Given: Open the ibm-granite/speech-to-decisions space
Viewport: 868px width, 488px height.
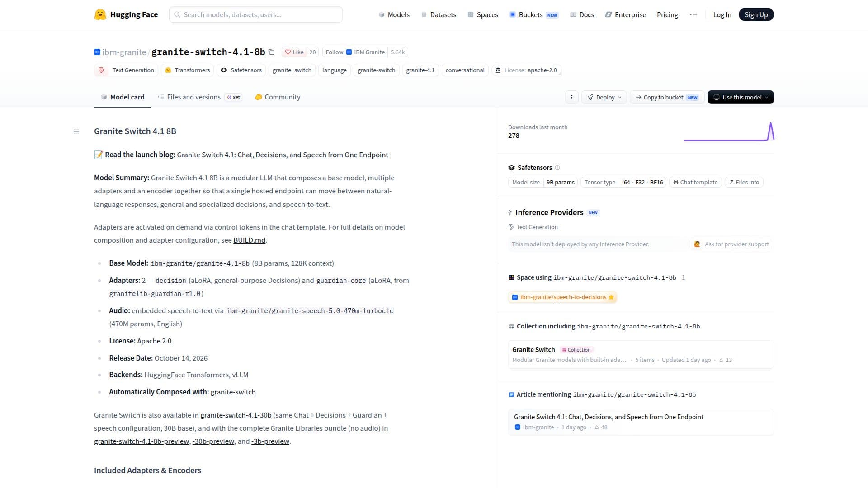Looking at the screenshot, I should pos(562,297).
